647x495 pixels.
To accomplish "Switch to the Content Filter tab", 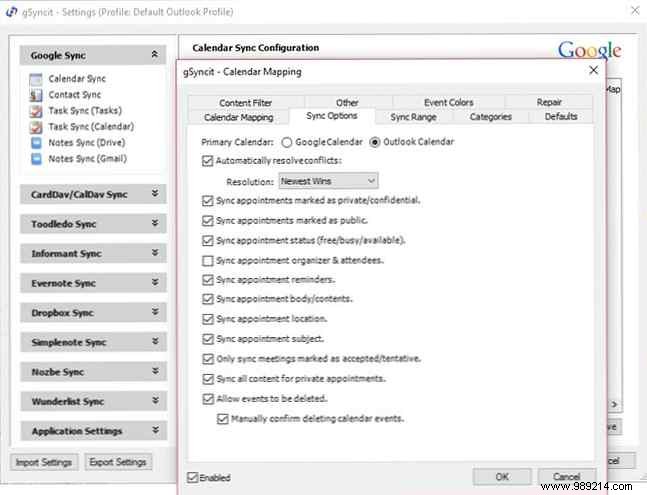I will (x=246, y=103).
